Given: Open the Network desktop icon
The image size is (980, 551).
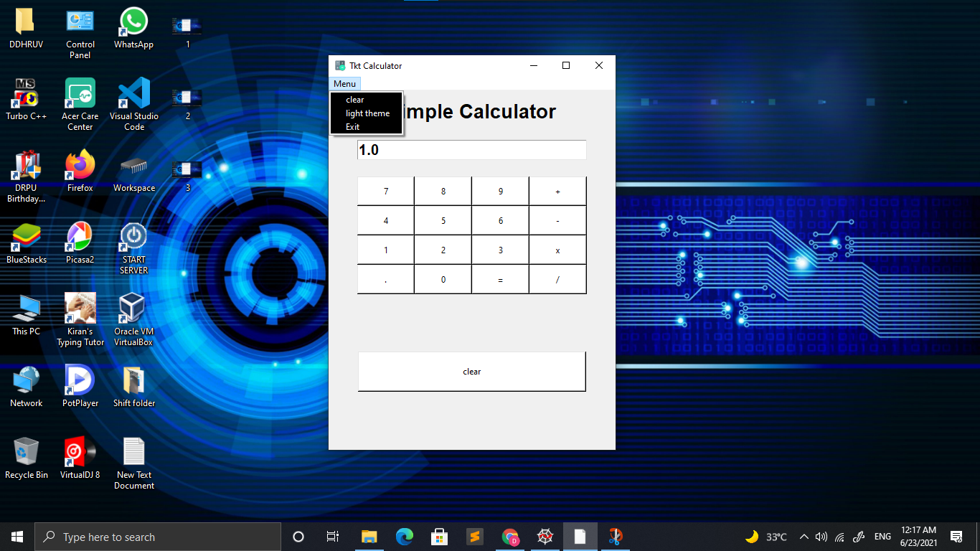Looking at the screenshot, I should (26, 387).
